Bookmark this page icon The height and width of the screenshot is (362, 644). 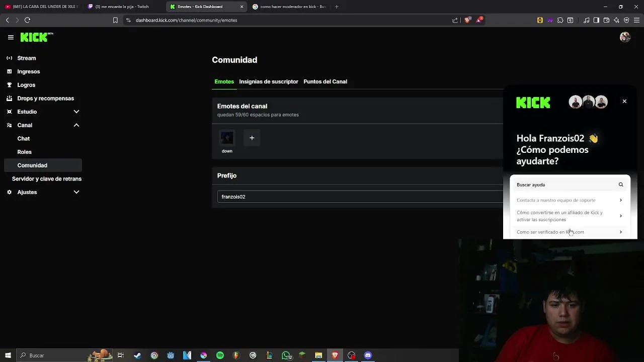(115, 20)
